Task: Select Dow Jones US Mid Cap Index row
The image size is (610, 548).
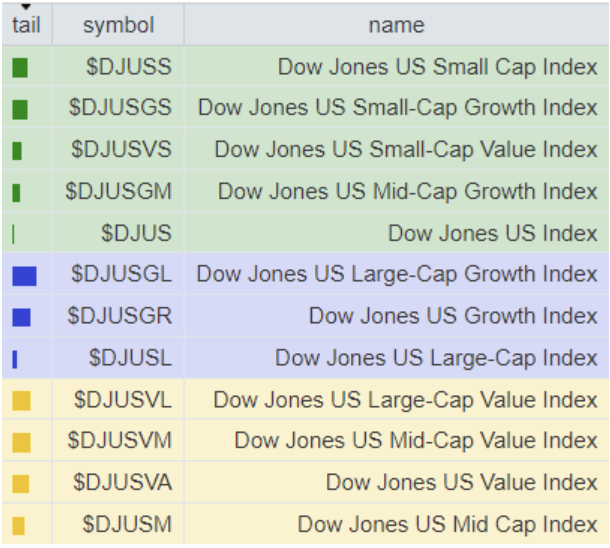Action: 447,524
